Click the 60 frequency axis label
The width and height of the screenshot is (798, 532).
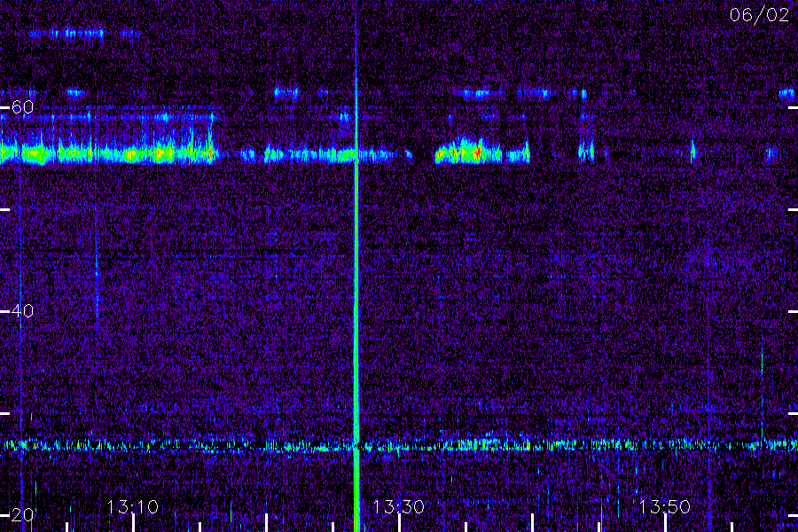(x=22, y=107)
